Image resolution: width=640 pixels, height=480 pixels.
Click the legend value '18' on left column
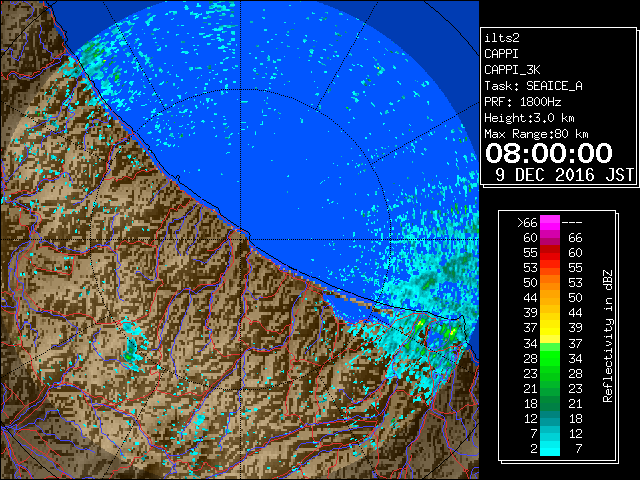pos(531,404)
